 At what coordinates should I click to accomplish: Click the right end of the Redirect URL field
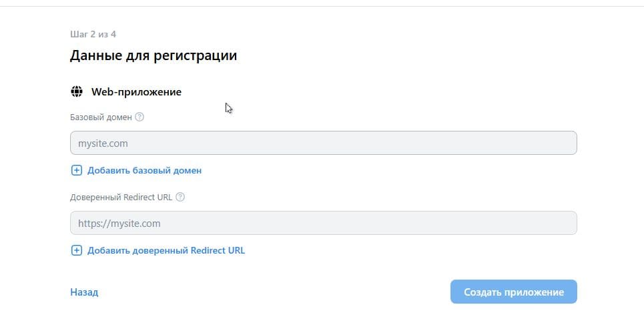pos(564,223)
